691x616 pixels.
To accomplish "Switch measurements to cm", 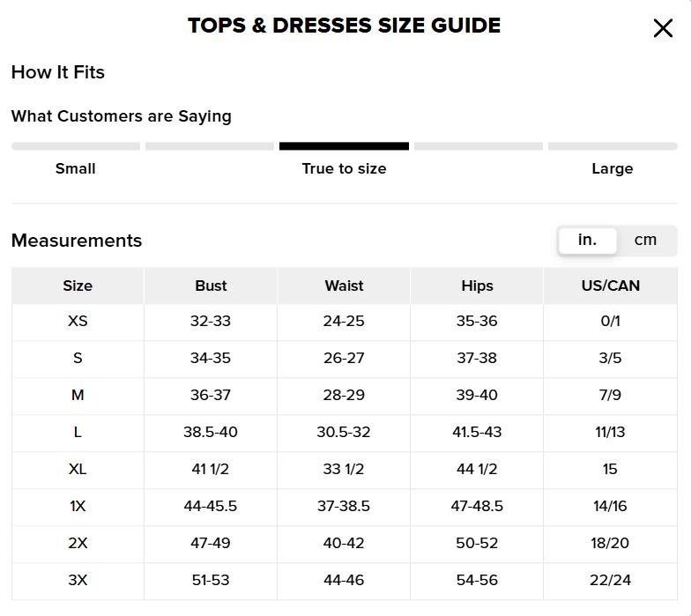I will [x=645, y=240].
